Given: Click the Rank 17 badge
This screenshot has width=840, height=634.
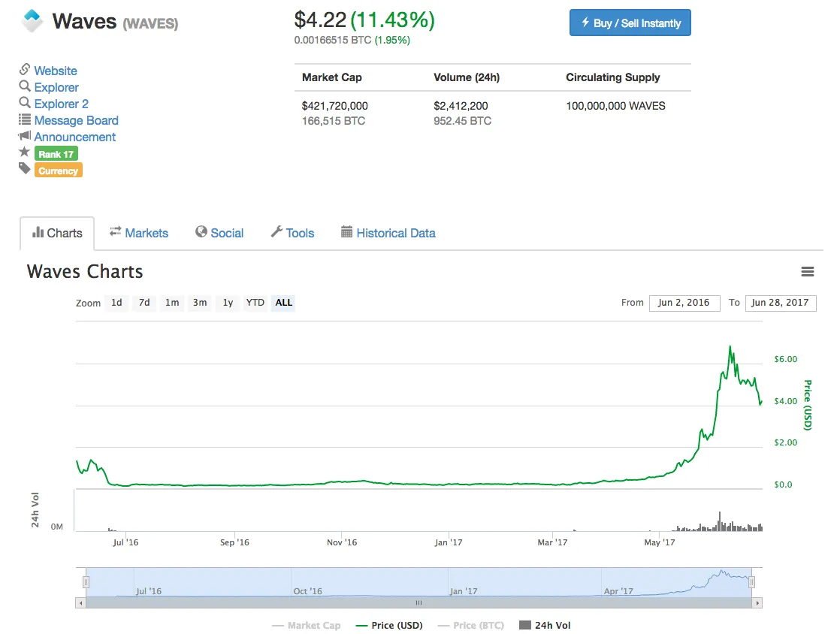Looking at the screenshot, I should (56, 154).
